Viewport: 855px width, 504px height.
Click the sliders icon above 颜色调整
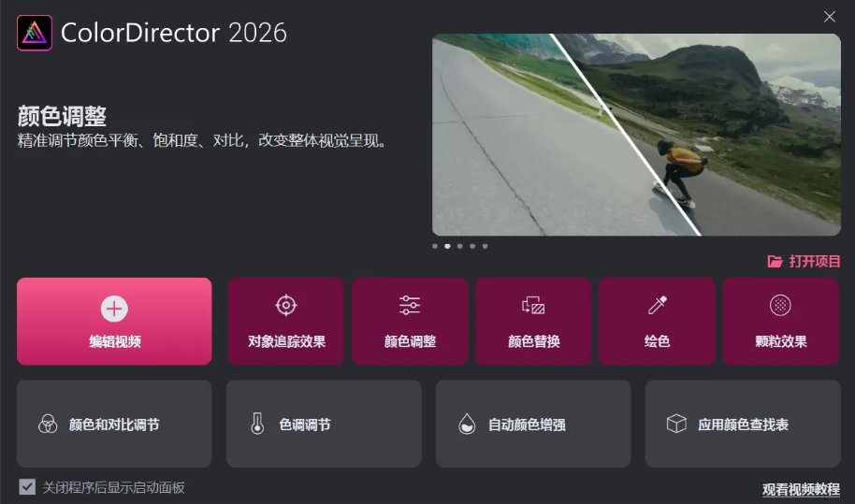[410, 305]
